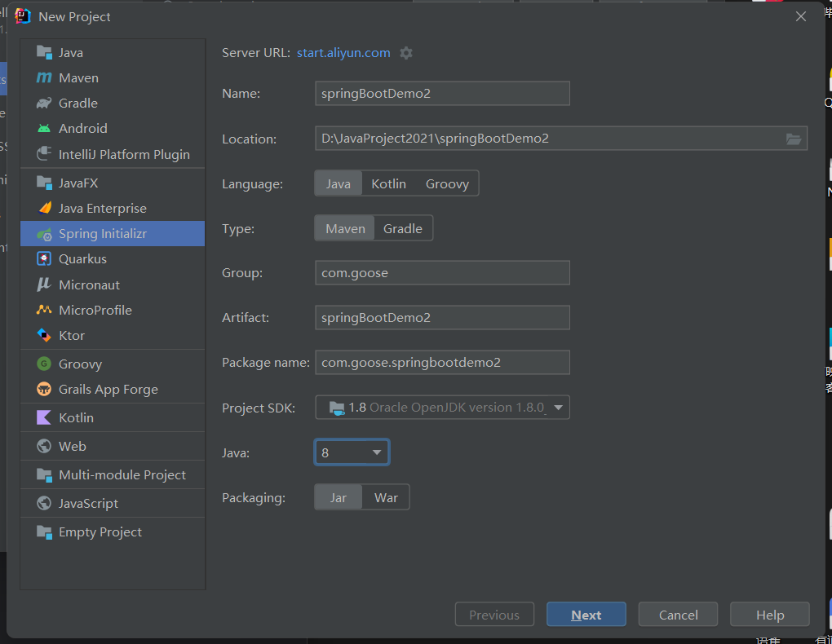Select Gradle in project type list
The width and height of the screenshot is (832, 644).
[x=113, y=103]
